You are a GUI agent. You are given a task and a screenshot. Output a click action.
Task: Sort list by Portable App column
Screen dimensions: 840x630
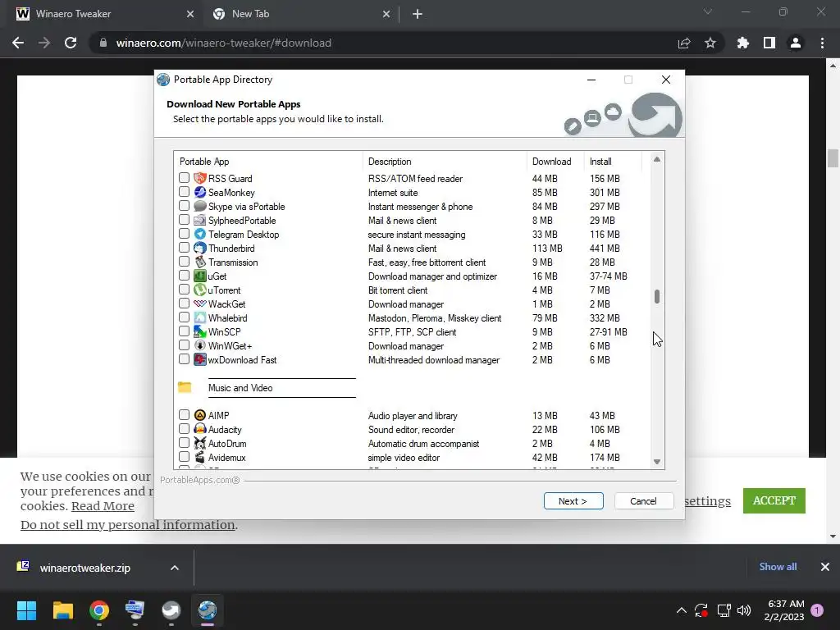click(268, 162)
